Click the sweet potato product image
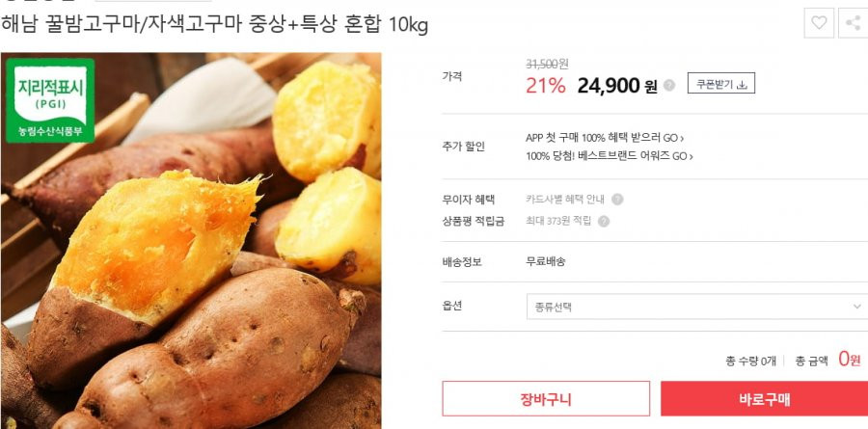The height and width of the screenshot is (429, 868). coord(191,241)
